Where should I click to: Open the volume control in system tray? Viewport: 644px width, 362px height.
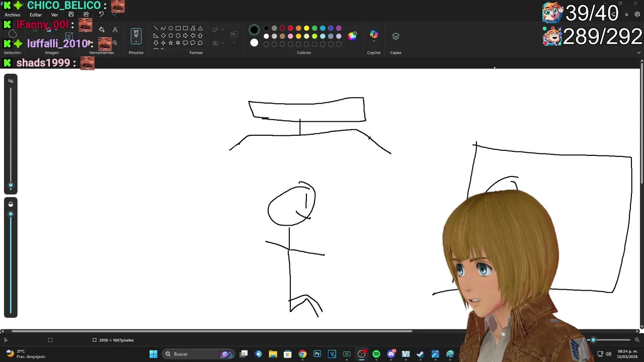pyautogui.click(x=608, y=354)
